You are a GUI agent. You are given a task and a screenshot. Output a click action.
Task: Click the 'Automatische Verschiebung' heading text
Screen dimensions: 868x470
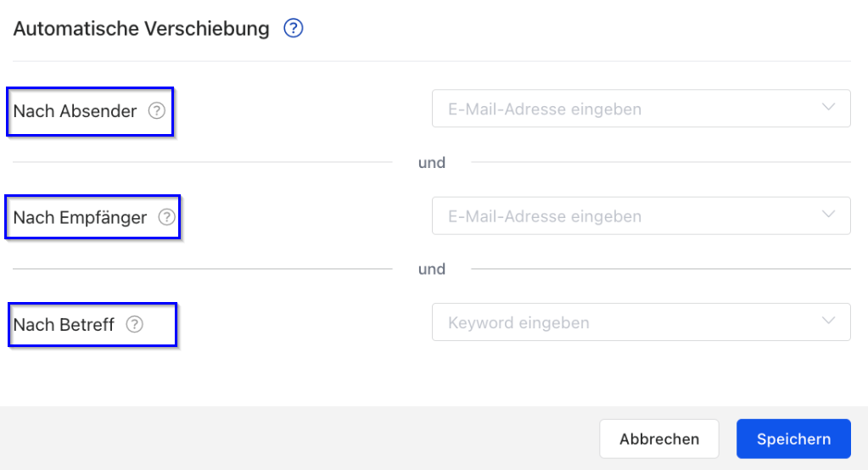141,29
